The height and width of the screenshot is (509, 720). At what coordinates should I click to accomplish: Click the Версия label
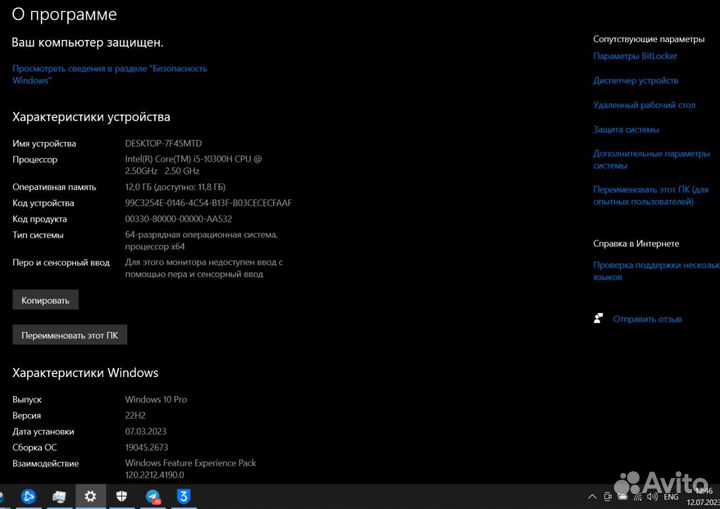[x=27, y=415]
